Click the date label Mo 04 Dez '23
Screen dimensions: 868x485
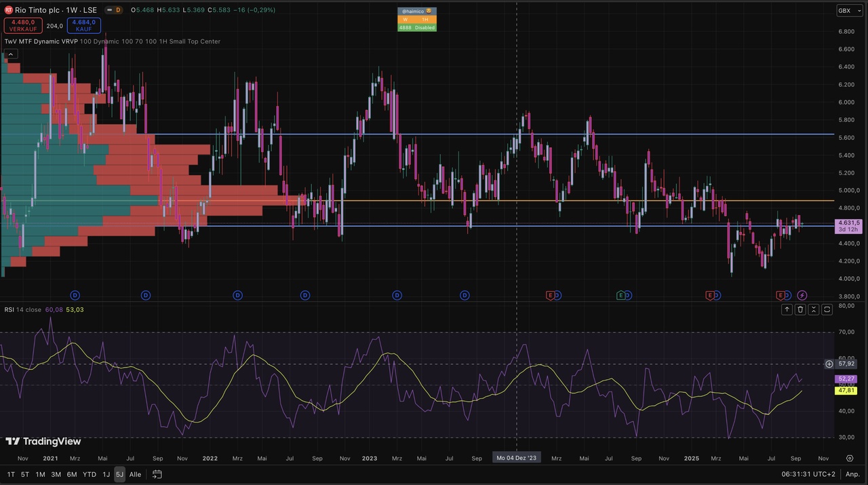[517, 458]
